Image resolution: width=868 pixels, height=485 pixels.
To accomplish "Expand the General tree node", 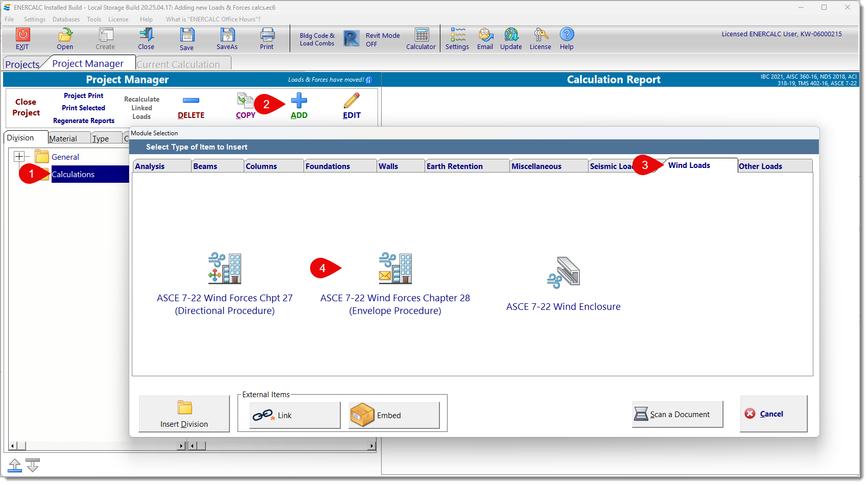I will click(19, 156).
